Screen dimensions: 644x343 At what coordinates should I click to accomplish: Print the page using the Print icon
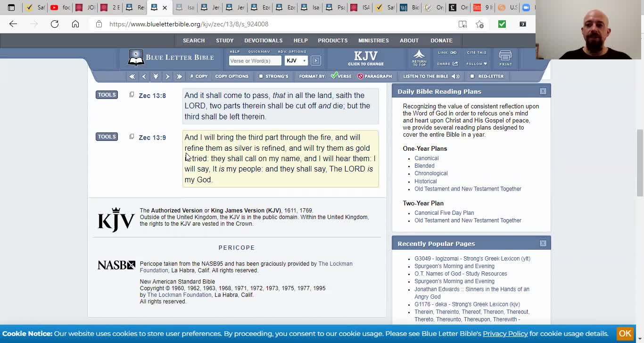[505, 58]
